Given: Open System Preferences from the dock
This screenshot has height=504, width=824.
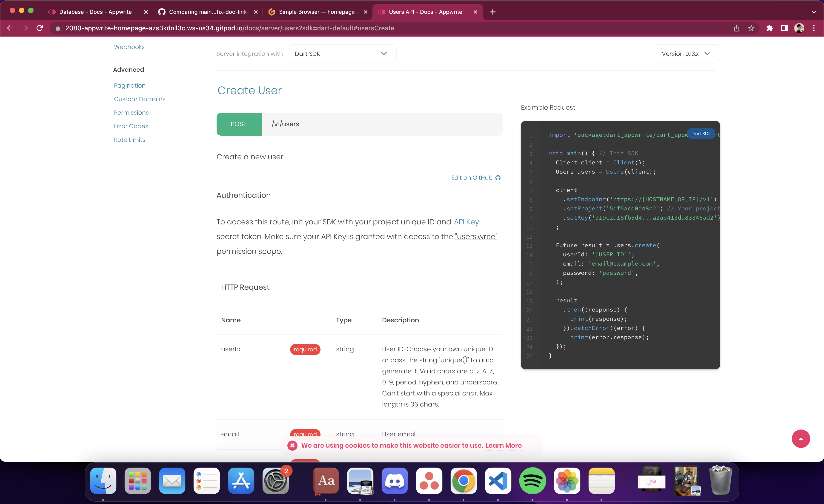Looking at the screenshot, I should (275, 481).
